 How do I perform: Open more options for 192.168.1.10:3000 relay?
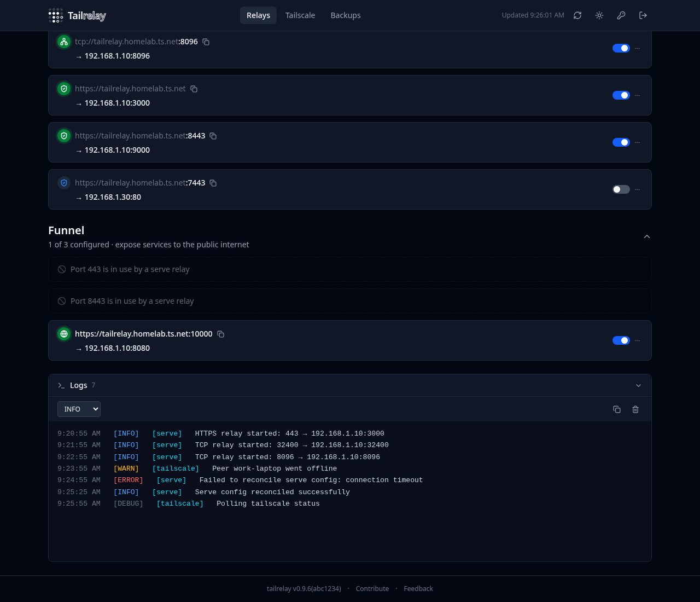pos(637,95)
